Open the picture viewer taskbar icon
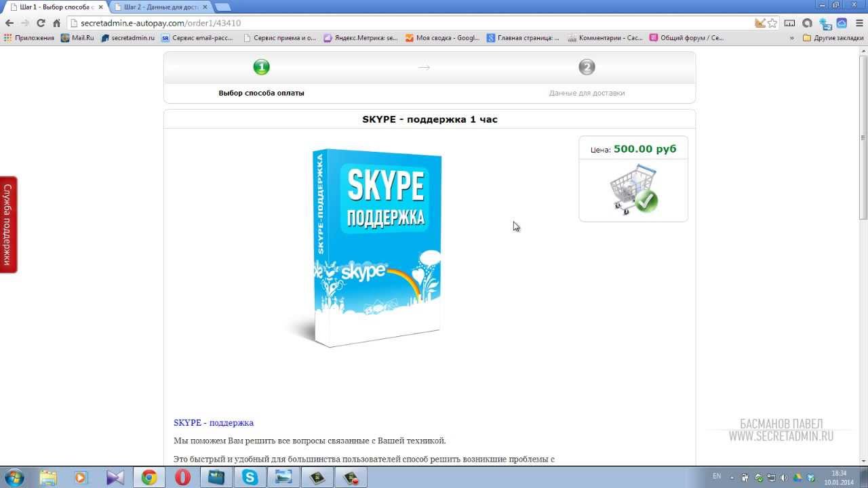Image resolution: width=868 pixels, height=488 pixels. 283,477
